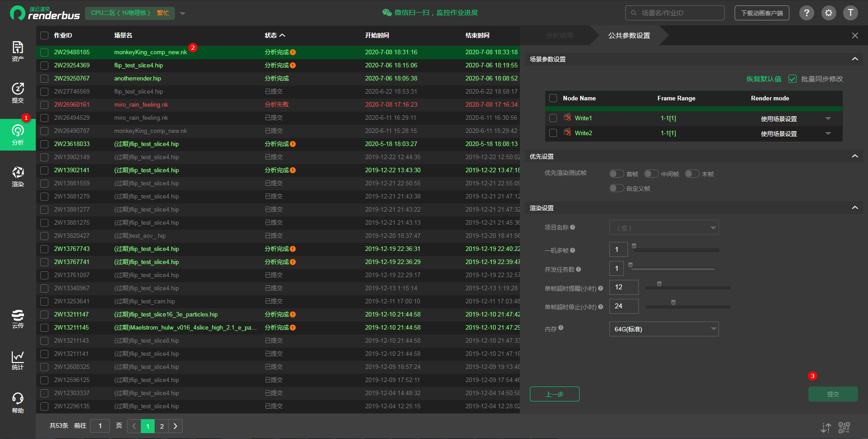Open the 内存 64G memory dropdown
This screenshot has height=439, width=868.
[x=664, y=329]
